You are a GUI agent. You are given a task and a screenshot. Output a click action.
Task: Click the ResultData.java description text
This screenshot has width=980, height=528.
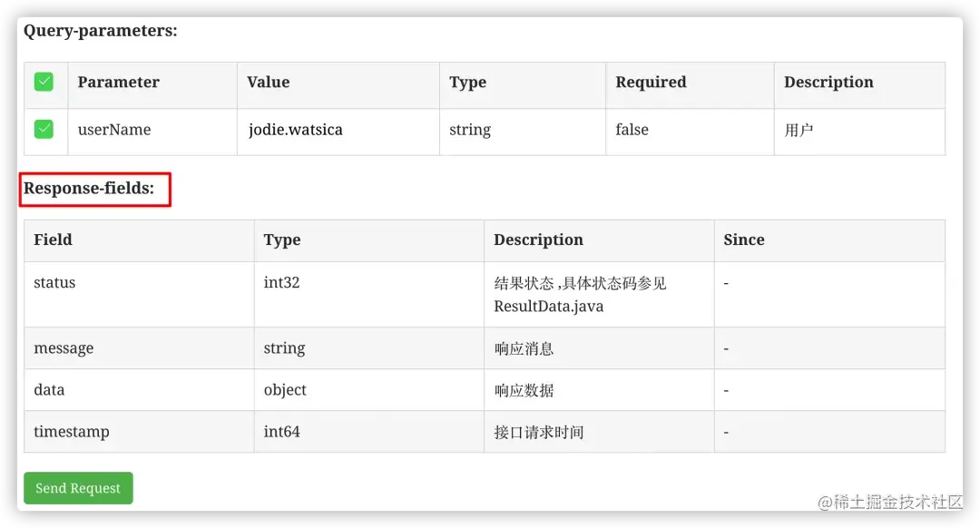point(549,306)
